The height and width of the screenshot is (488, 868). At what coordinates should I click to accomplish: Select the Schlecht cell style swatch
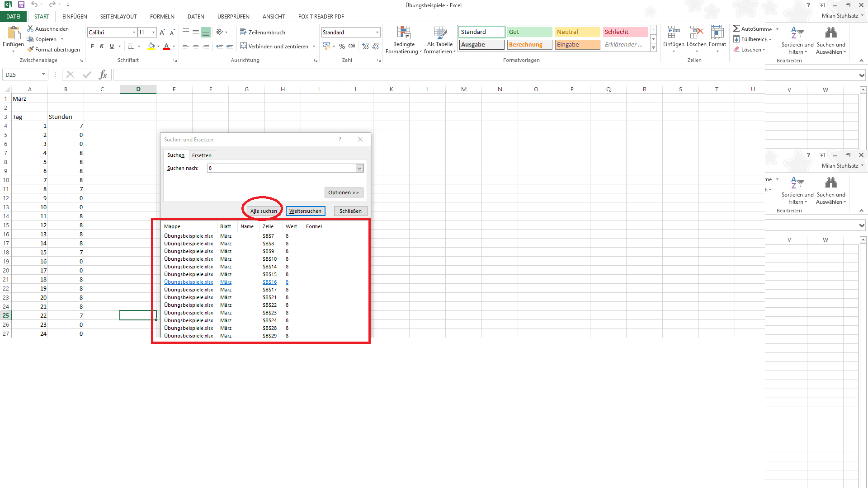(625, 32)
